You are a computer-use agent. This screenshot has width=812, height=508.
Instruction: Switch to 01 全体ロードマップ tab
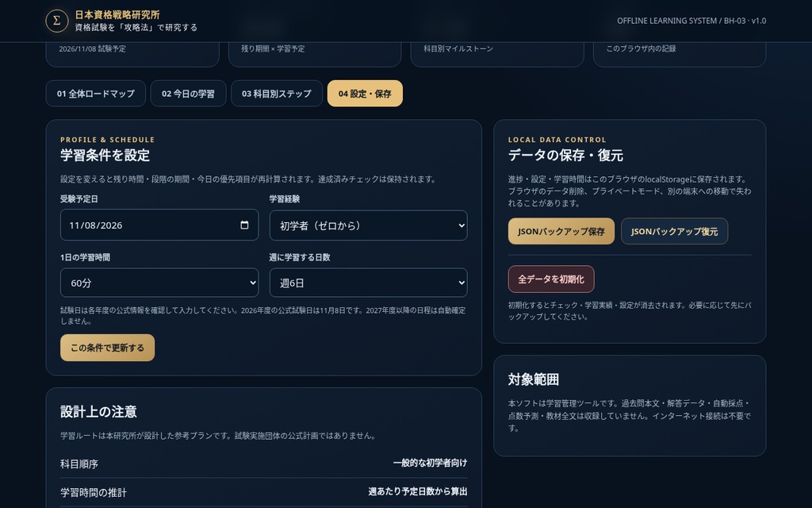(x=96, y=94)
